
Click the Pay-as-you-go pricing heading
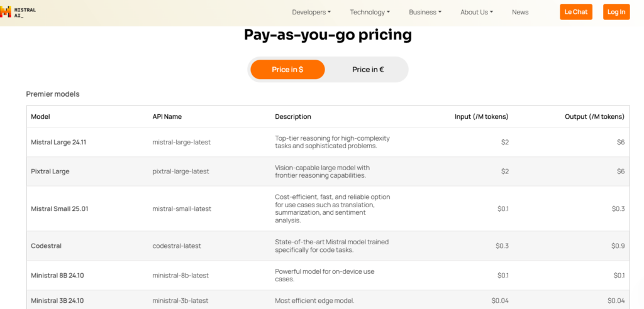[328, 35]
